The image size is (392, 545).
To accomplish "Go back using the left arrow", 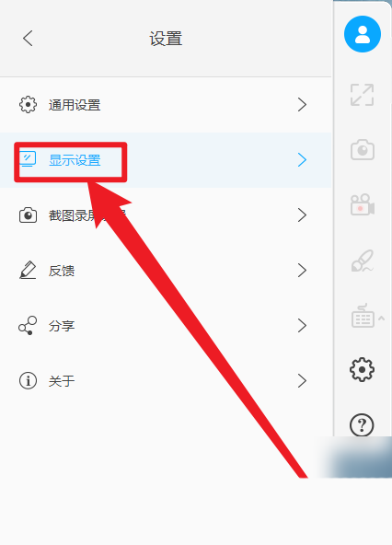I will [x=28, y=38].
